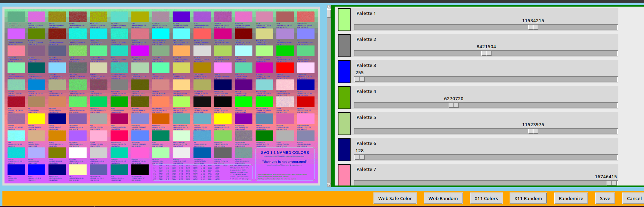This screenshot has height=207, width=644.
Task: Click the 'Palette 5' label
Action: [366, 117]
